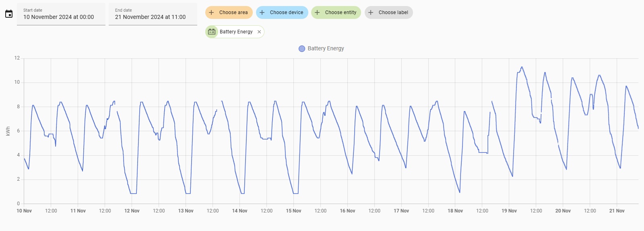The image size is (644, 231).
Task: Click the blue legend circle for Battery Energy
Action: (302, 49)
